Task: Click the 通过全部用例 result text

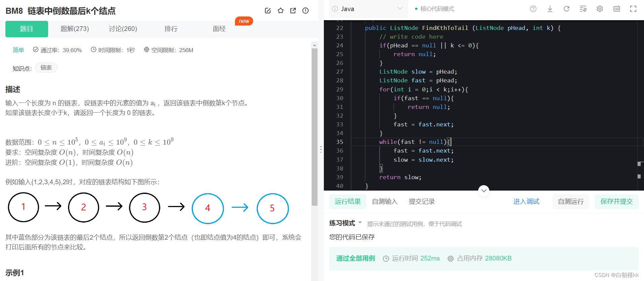Action: (x=355, y=258)
